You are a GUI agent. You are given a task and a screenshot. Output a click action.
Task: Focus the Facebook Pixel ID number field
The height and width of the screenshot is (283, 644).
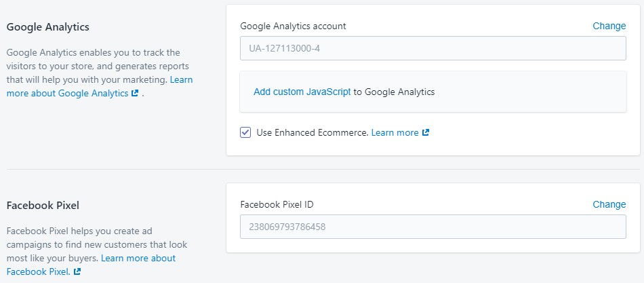(x=433, y=227)
